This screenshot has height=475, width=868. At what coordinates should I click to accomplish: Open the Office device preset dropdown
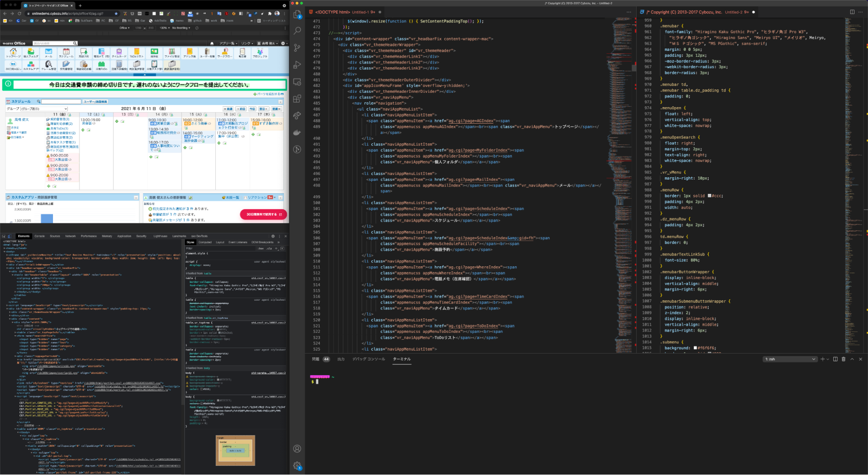coord(124,28)
